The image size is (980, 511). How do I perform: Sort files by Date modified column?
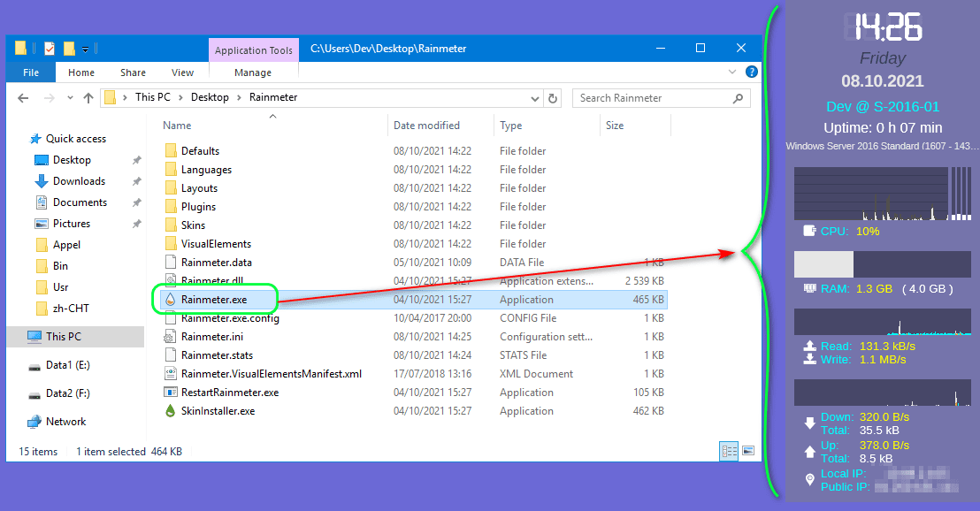click(426, 126)
